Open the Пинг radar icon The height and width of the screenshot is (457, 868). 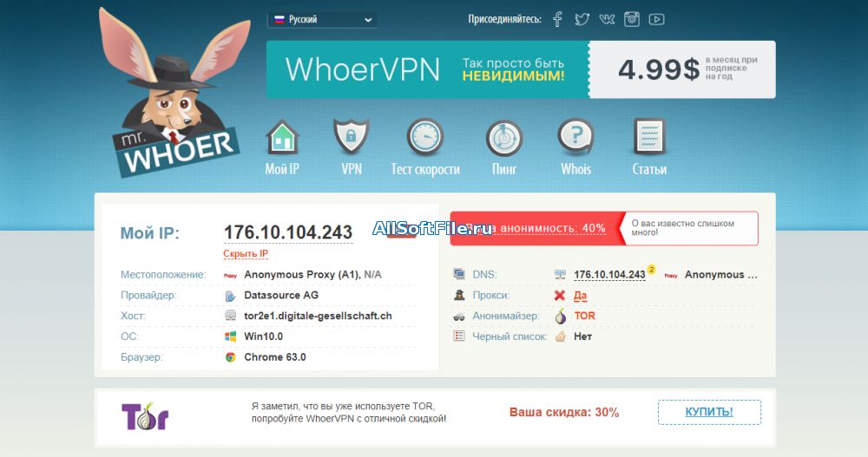click(504, 139)
